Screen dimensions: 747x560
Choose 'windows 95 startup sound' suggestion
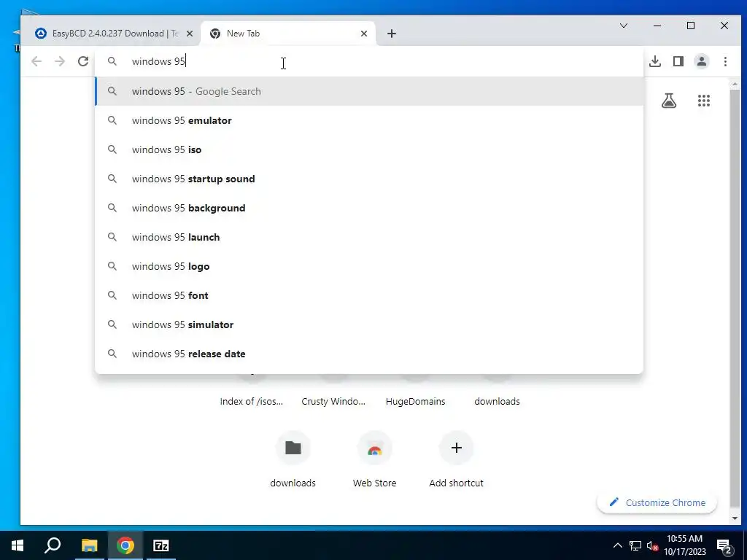[369, 179]
